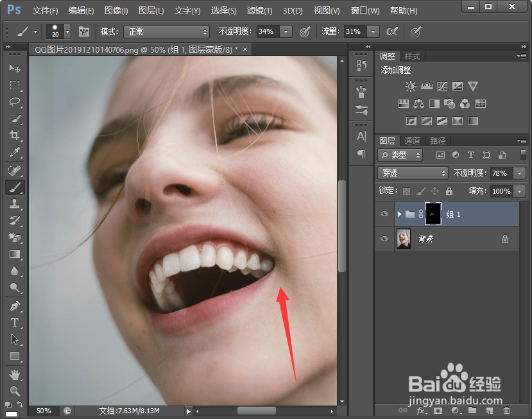Close the QQ图片 document tab
This screenshot has height=419, width=532.
pos(245,49)
